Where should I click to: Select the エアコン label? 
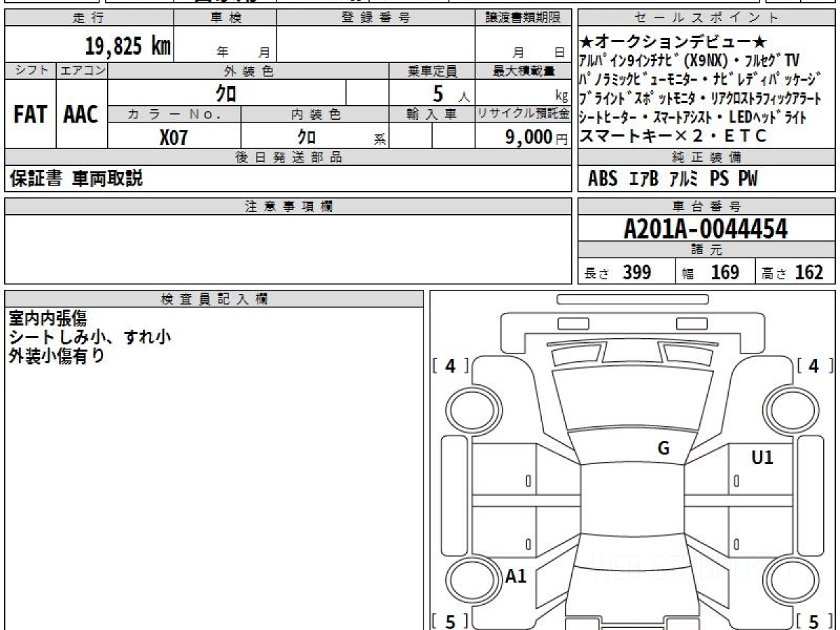[x=82, y=71]
